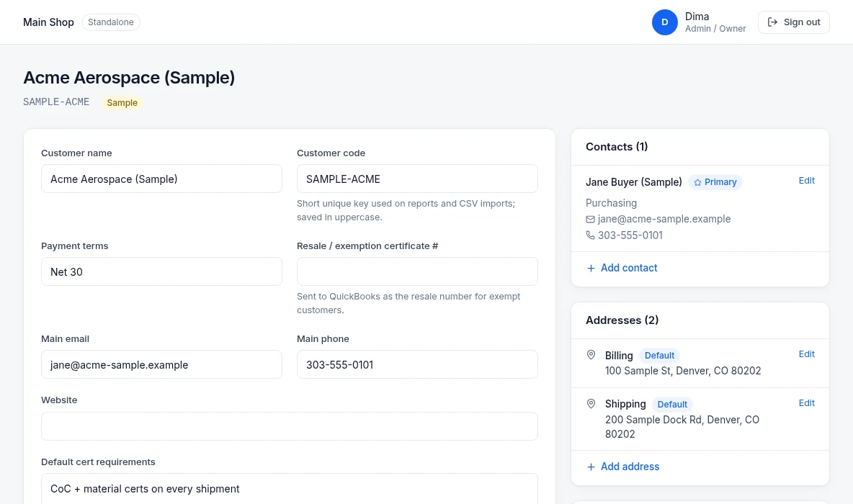
Task: Click the contact email jane@acme-sample.example
Action: click(664, 219)
